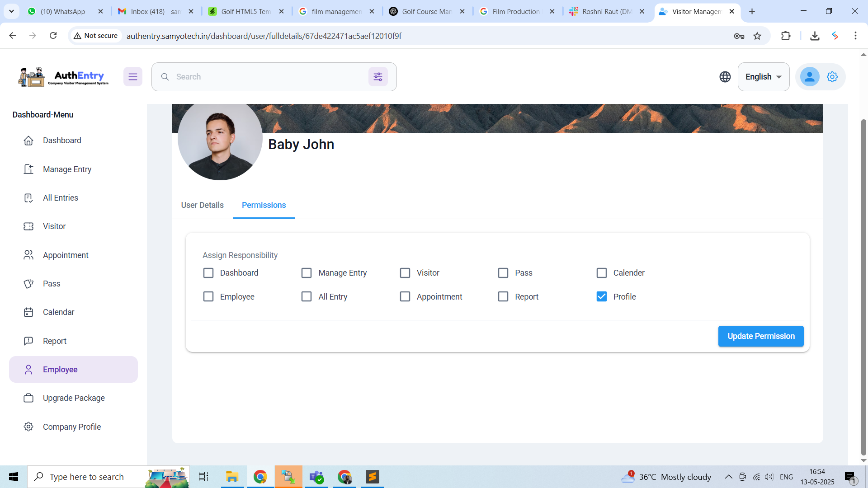Click the Update Permission button
The height and width of the screenshot is (488, 868).
760,336
